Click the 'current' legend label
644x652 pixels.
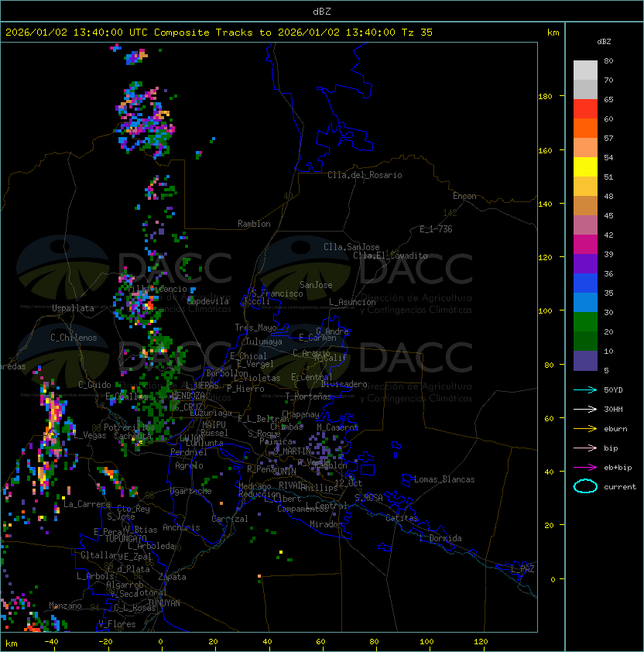coord(620,487)
